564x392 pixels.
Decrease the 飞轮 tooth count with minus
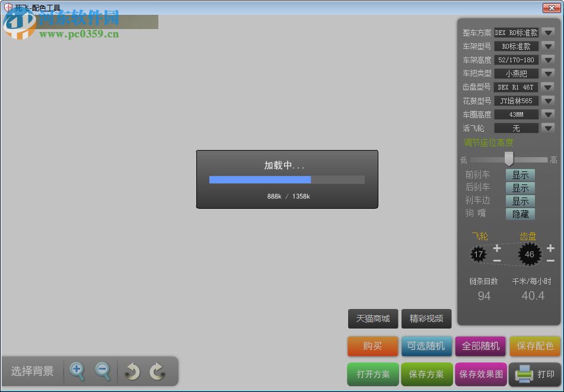click(x=497, y=260)
